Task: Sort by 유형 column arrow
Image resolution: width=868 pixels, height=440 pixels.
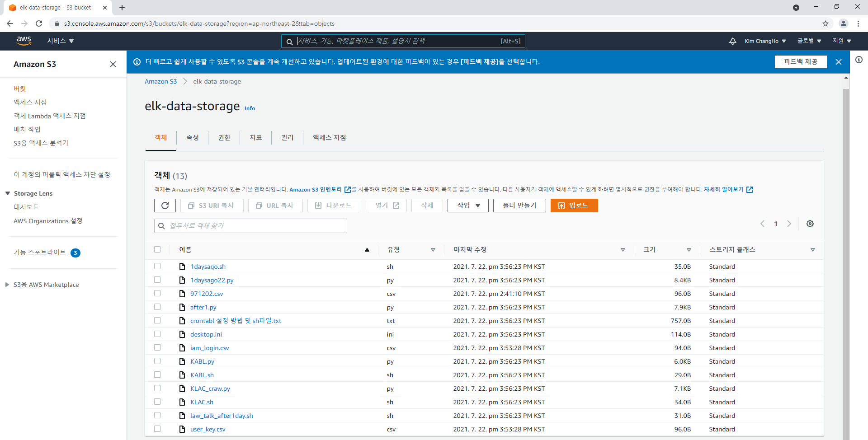Action: coord(433,250)
